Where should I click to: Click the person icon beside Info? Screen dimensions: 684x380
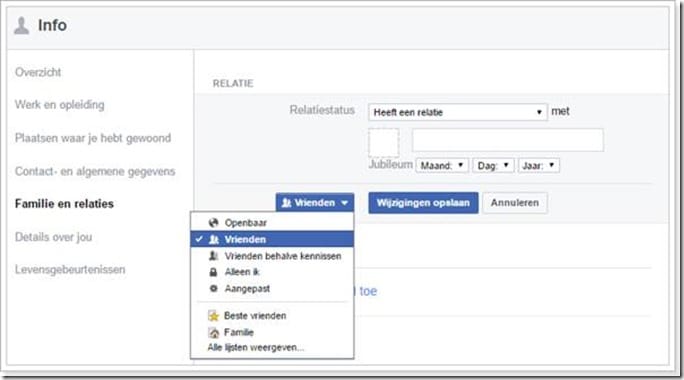click(21, 25)
